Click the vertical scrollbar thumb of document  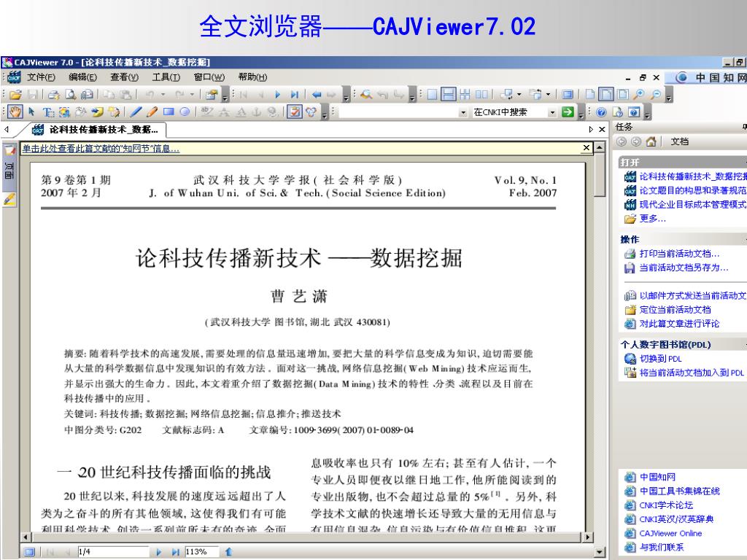[600, 174]
